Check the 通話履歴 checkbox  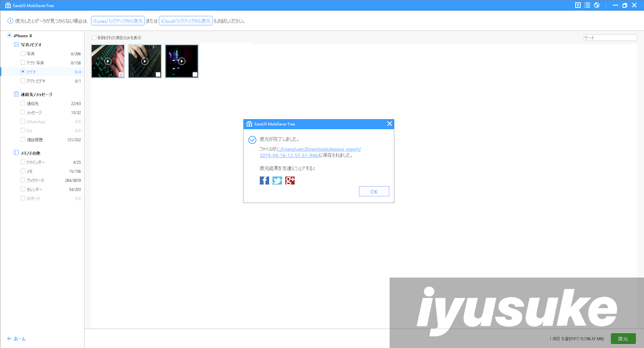(x=23, y=140)
